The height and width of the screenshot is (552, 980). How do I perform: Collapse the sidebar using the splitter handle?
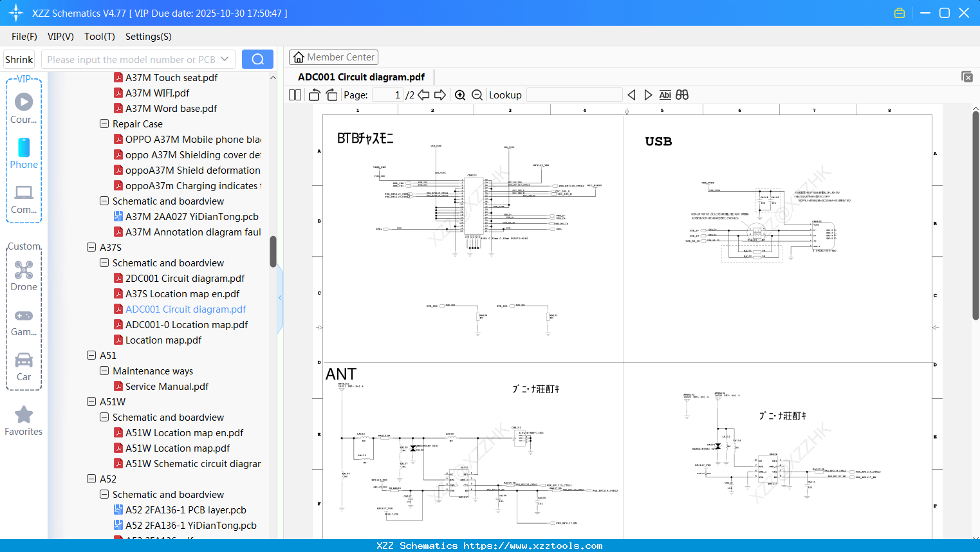[280, 297]
